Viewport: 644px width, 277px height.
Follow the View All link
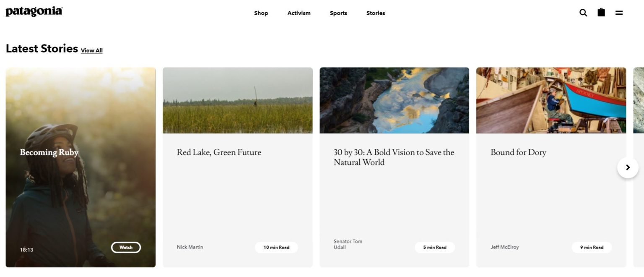tap(91, 50)
